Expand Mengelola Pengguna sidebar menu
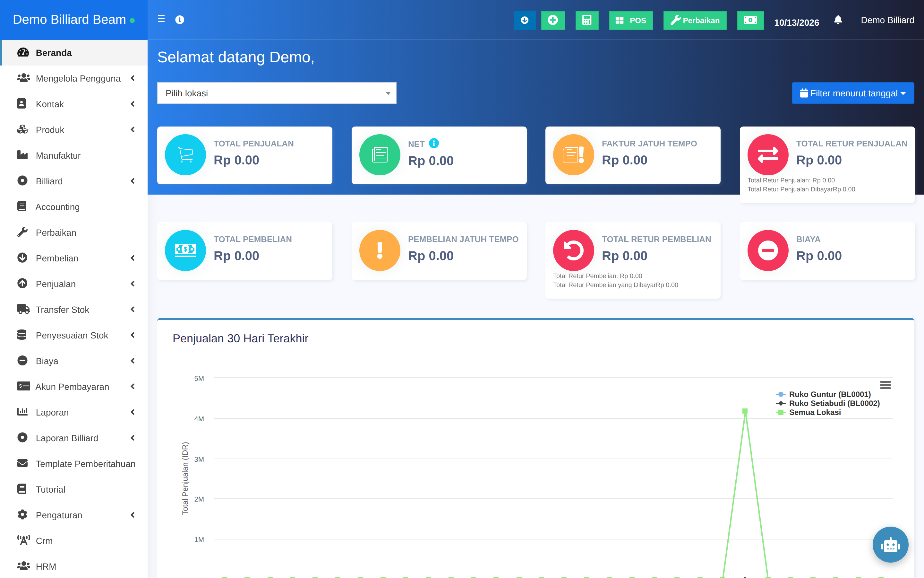The height and width of the screenshot is (578, 924). (74, 78)
